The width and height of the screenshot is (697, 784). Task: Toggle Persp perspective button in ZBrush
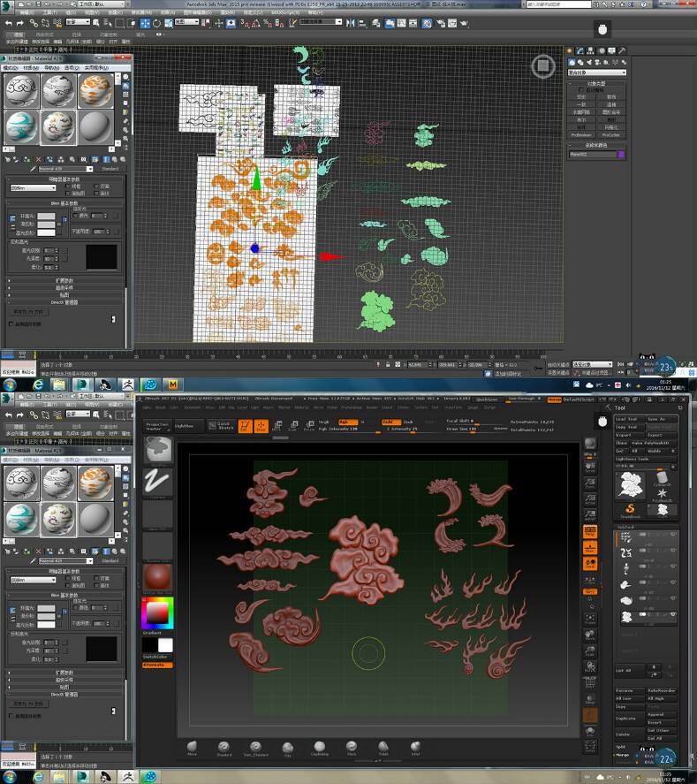point(590,530)
